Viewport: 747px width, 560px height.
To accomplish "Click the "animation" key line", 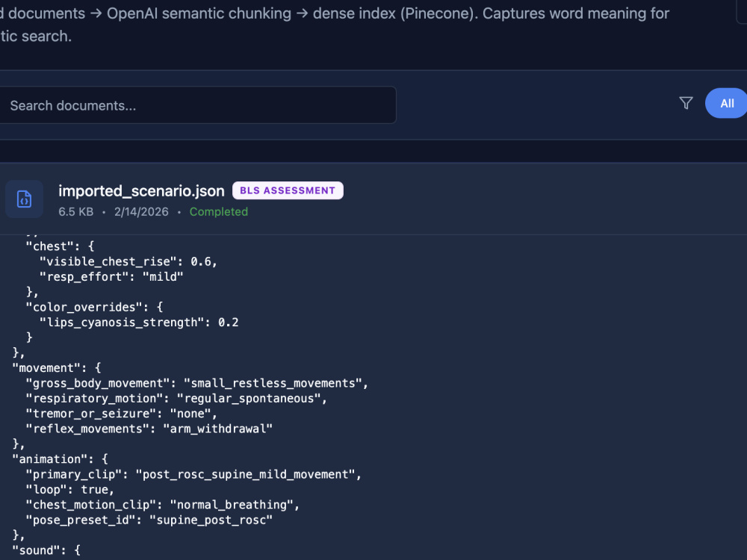I will [x=60, y=459].
